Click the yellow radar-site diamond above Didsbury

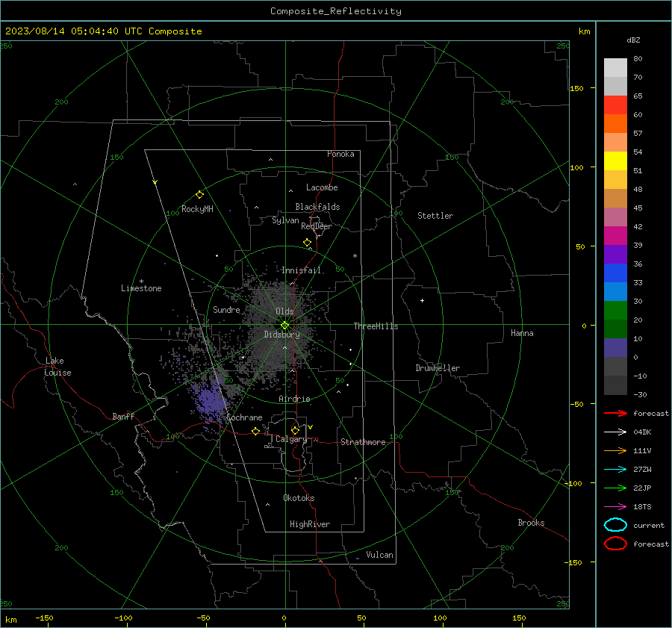pos(284,326)
